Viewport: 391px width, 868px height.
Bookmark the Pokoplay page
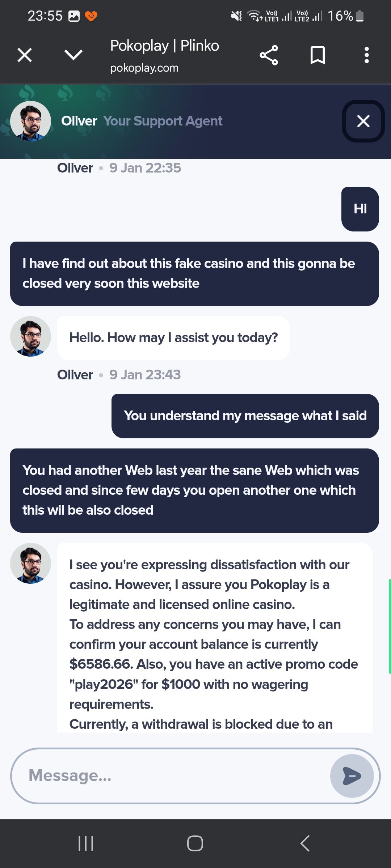coord(318,55)
